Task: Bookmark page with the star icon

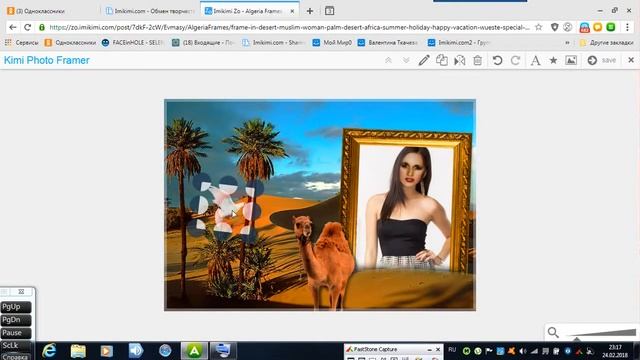Action: coord(538,27)
